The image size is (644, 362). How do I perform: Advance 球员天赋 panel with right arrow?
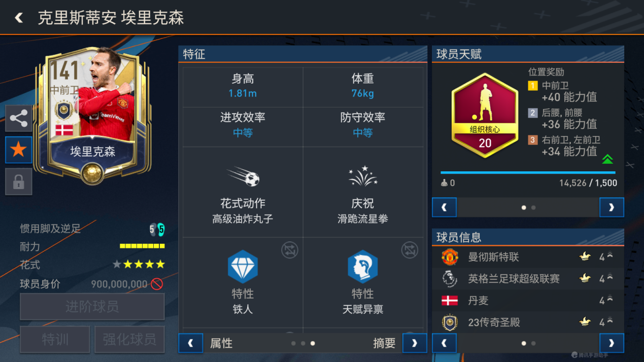pyautogui.click(x=612, y=207)
